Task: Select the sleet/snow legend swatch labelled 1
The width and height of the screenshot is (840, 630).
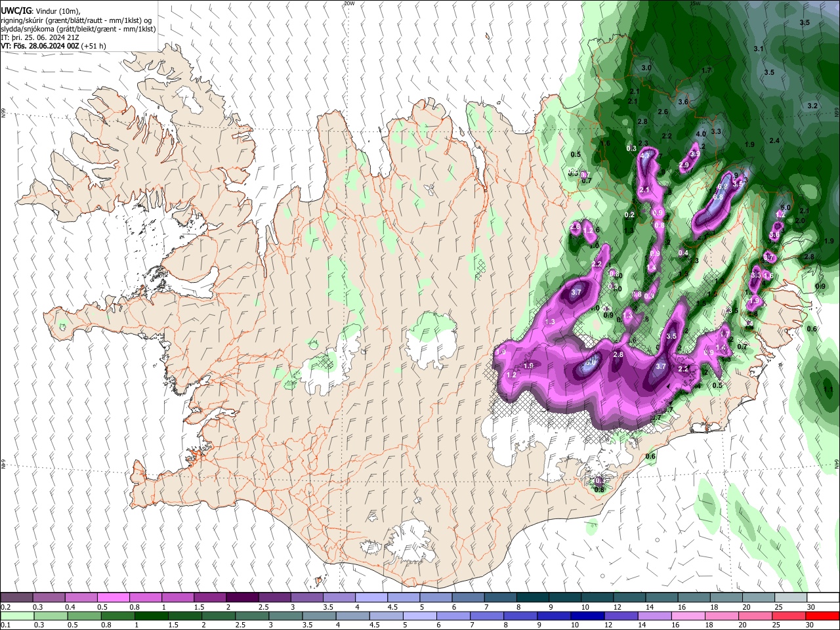Action: 178,598
